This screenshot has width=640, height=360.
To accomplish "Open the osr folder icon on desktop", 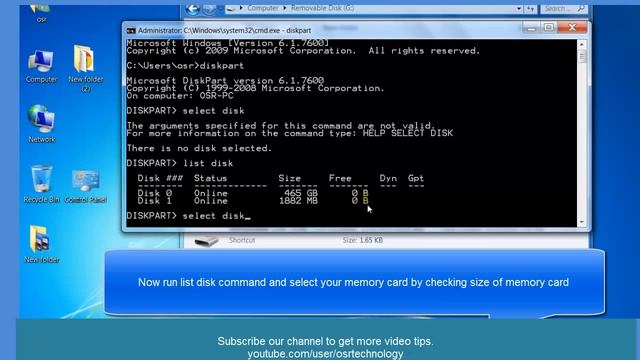I will pos(41,12).
